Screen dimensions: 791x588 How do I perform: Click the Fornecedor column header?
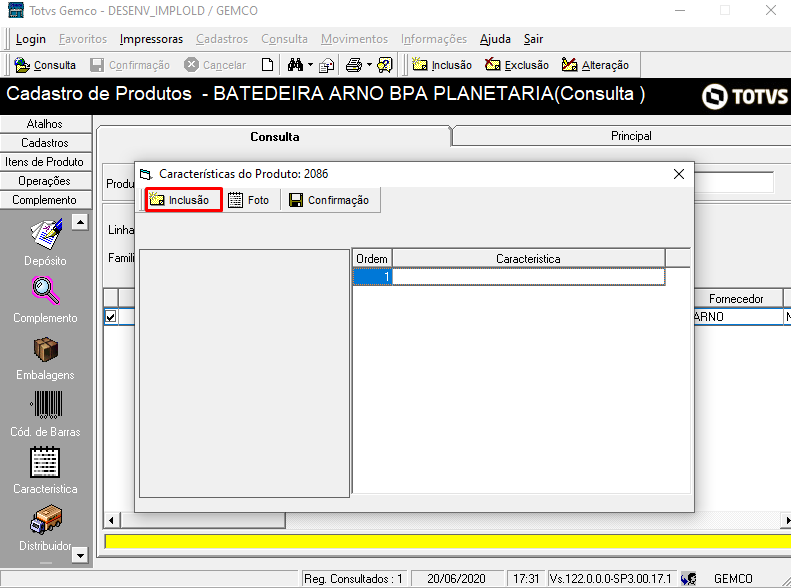click(x=736, y=299)
